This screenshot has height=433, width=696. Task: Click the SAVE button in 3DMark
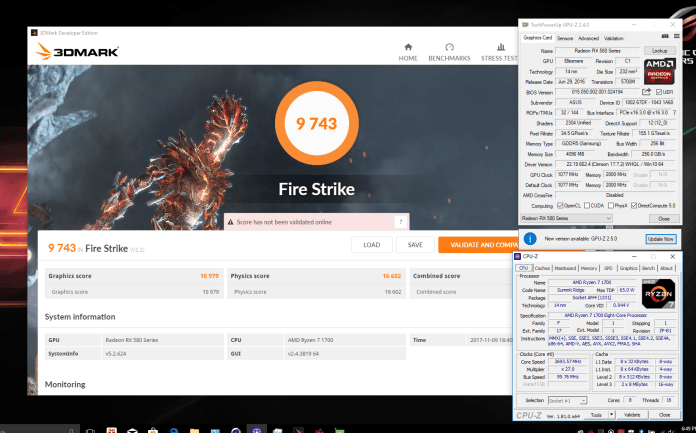point(415,245)
